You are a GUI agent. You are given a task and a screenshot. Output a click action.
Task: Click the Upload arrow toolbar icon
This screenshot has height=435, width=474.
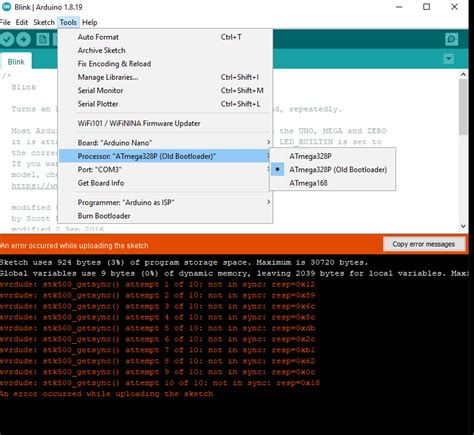pyautogui.click(x=23, y=39)
